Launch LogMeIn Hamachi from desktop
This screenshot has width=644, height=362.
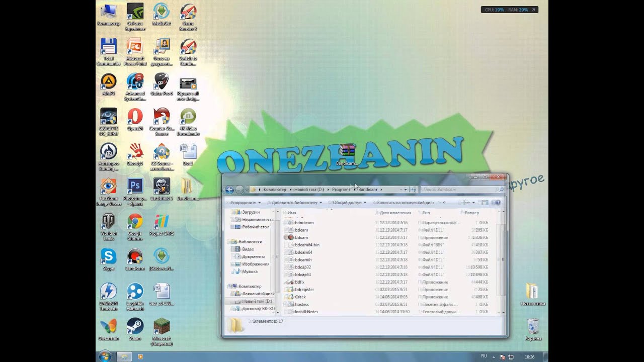(135, 297)
